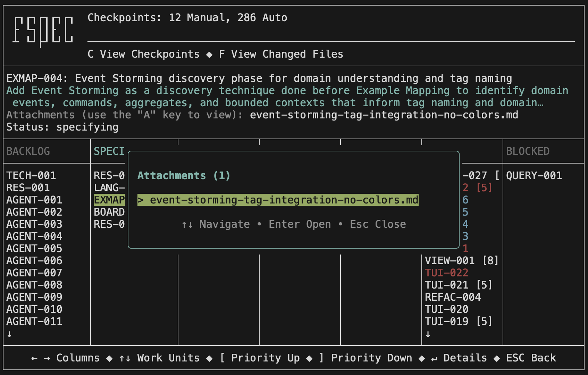Image resolution: width=588 pixels, height=375 pixels.
Task: Click the FSPEC logo
Action: point(43,31)
